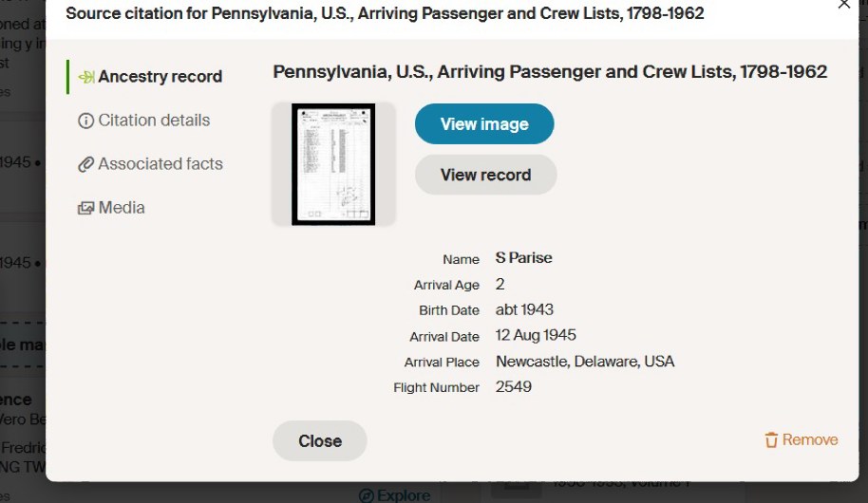The height and width of the screenshot is (503, 868).
Task: Click the trash can icon near Remove
Action: 771,440
